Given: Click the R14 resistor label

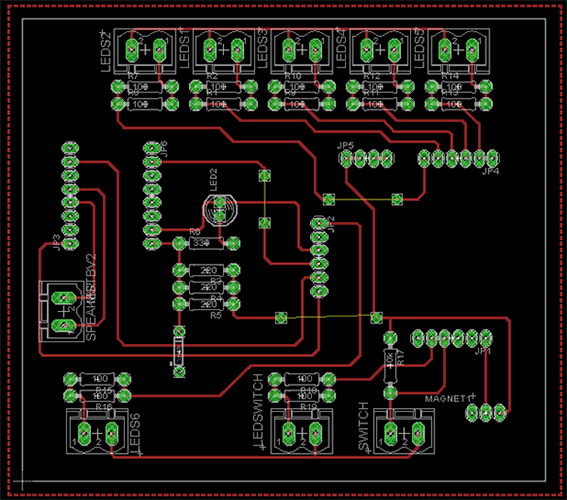Looking at the screenshot, I should [450, 76].
